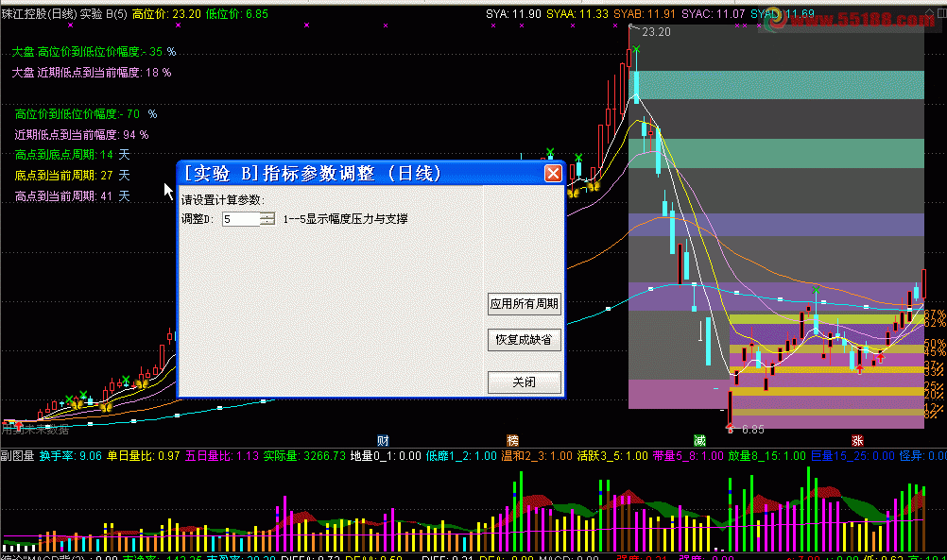Click the 单日量比: 0.97 value
The width and height of the screenshot is (947, 560).
pyautogui.click(x=143, y=456)
